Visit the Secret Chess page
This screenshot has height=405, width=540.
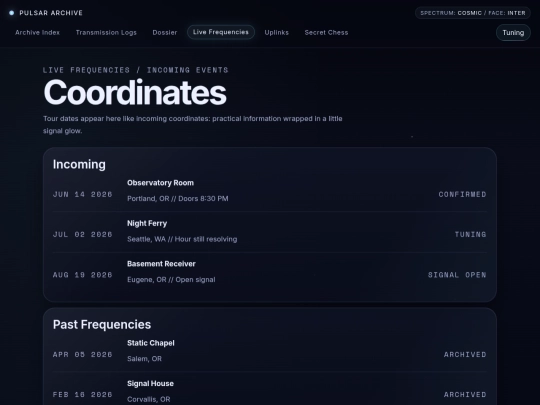326,32
